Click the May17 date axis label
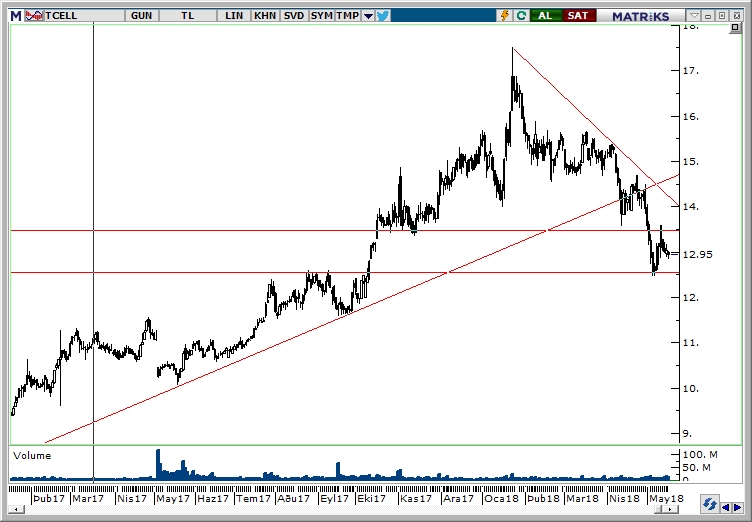Image resolution: width=752 pixels, height=522 pixels. tap(173, 498)
